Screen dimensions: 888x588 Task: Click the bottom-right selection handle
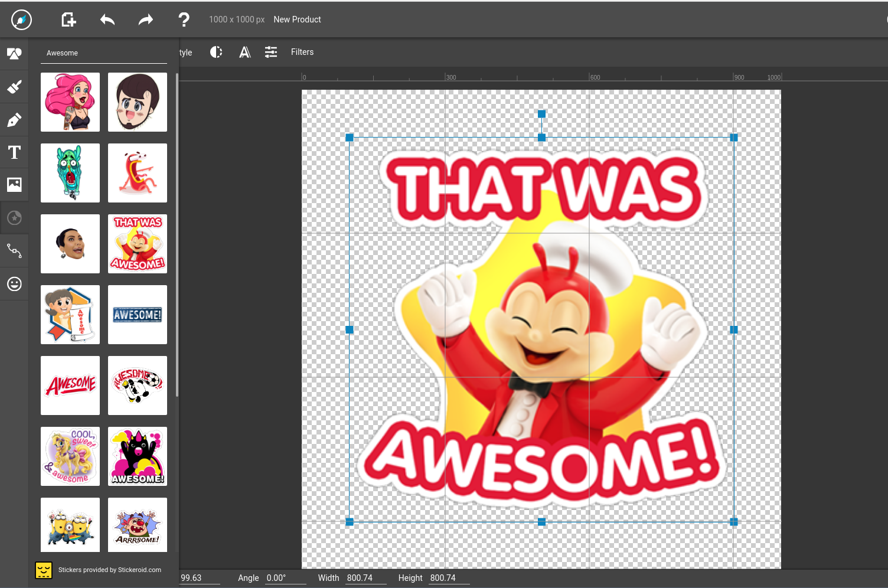(734, 522)
